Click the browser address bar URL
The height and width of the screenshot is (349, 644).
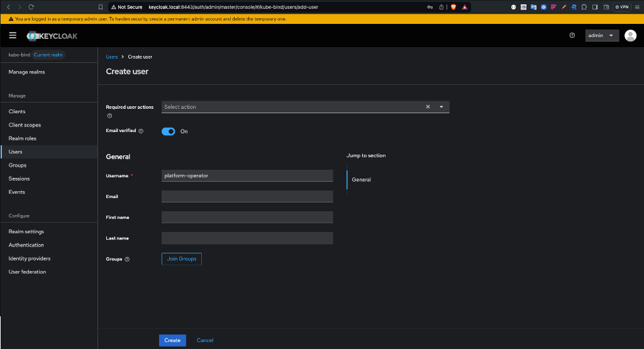[x=233, y=7]
